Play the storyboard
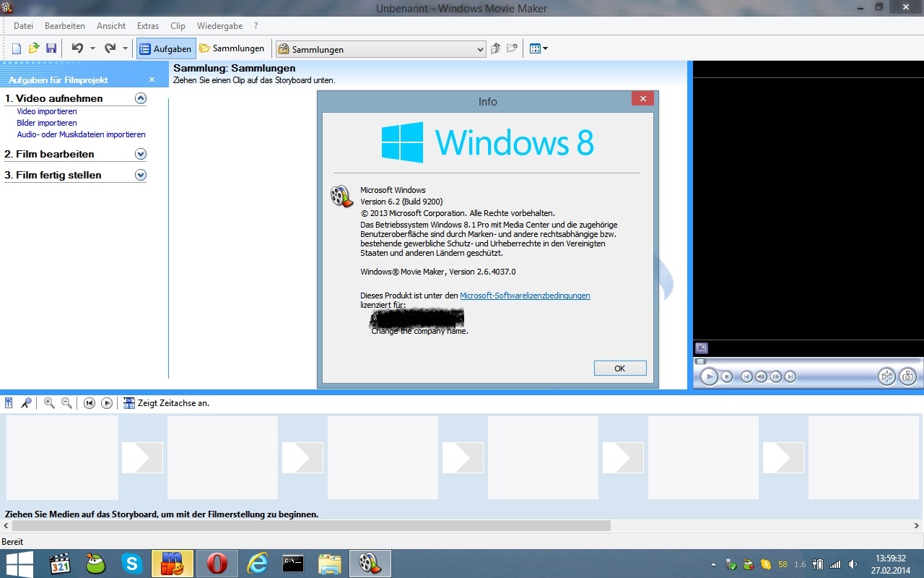The width and height of the screenshot is (924, 578). 107,403
